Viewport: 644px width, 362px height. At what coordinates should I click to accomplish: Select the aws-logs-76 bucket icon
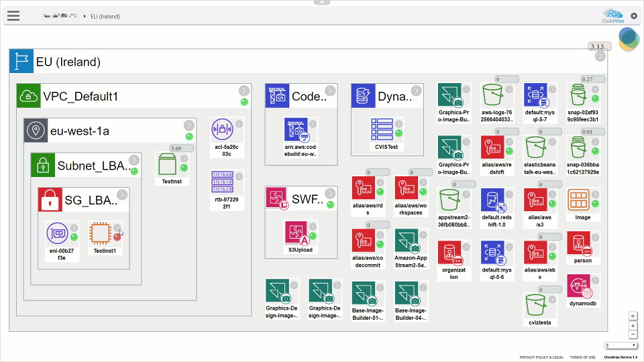(492, 95)
